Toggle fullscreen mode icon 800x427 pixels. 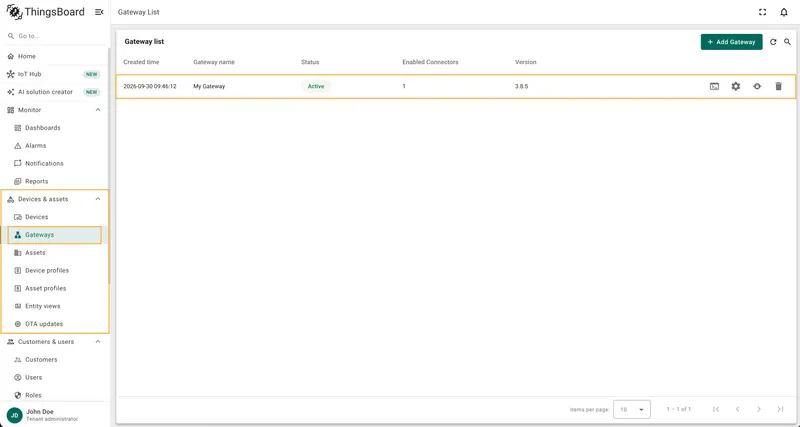[x=762, y=12]
